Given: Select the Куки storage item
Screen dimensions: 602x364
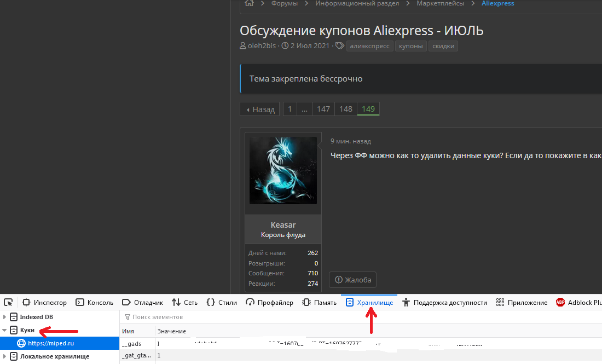Looking at the screenshot, I should (27, 330).
